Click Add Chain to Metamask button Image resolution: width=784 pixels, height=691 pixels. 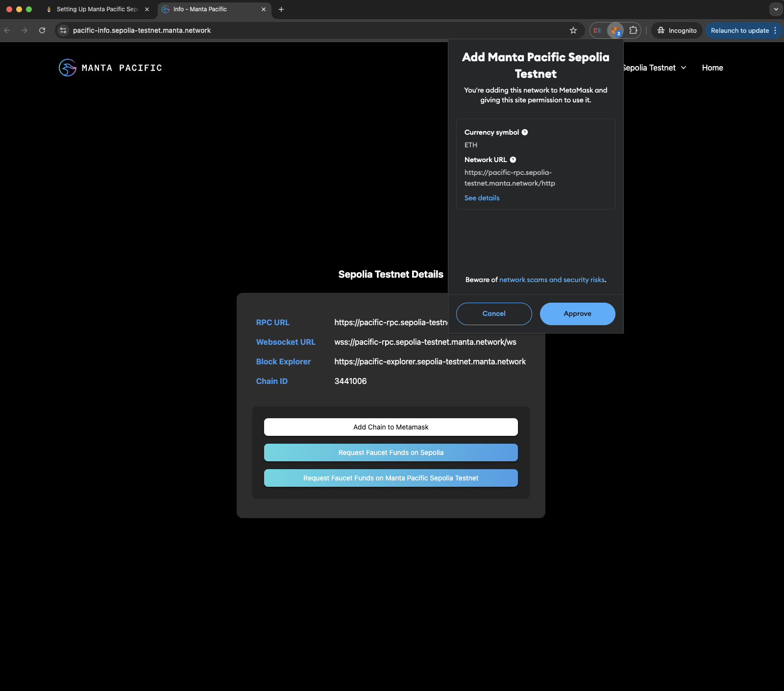tap(391, 427)
